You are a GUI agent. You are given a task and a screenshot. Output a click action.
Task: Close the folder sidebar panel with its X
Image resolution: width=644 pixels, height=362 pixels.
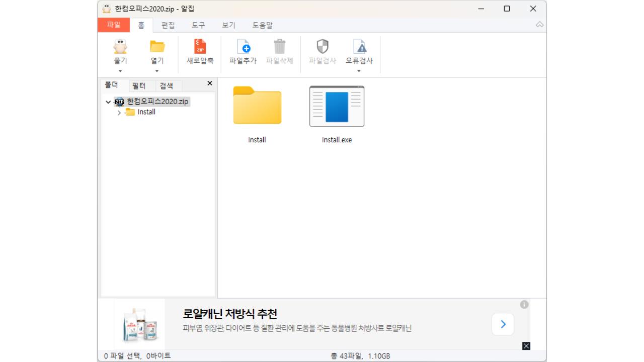209,84
